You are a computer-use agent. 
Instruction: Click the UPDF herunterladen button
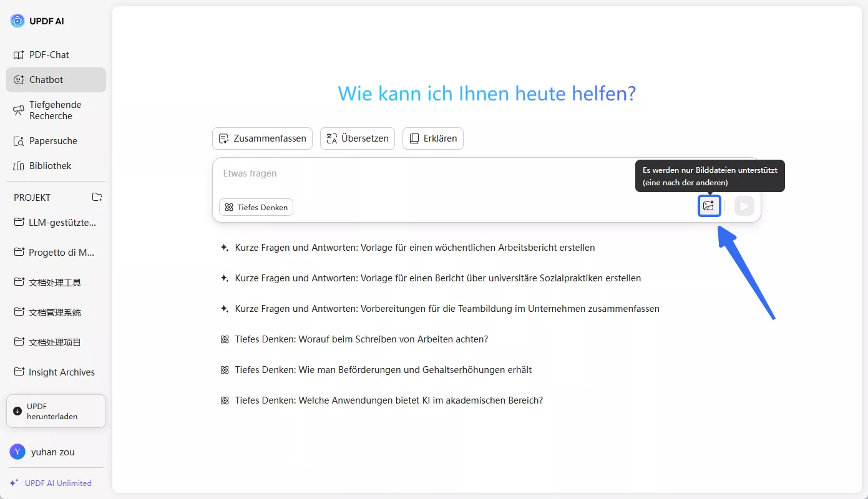click(x=56, y=411)
